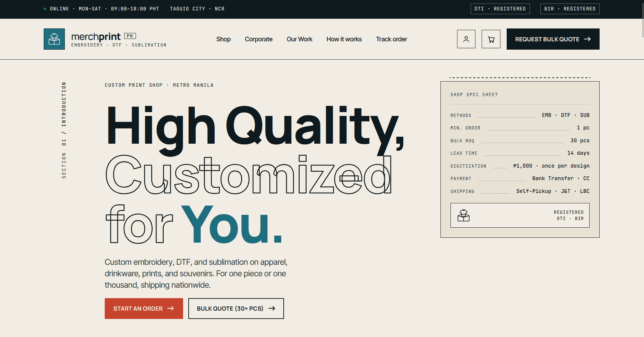Open How it works page
Viewport: 644px width, 337px height.
click(344, 39)
